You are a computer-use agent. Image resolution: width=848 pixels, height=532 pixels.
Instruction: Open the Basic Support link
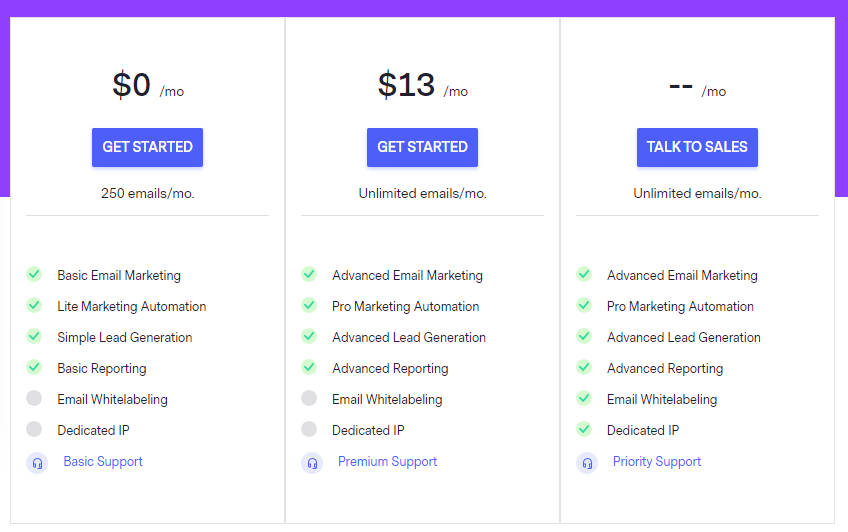pyautogui.click(x=103, y=462)
